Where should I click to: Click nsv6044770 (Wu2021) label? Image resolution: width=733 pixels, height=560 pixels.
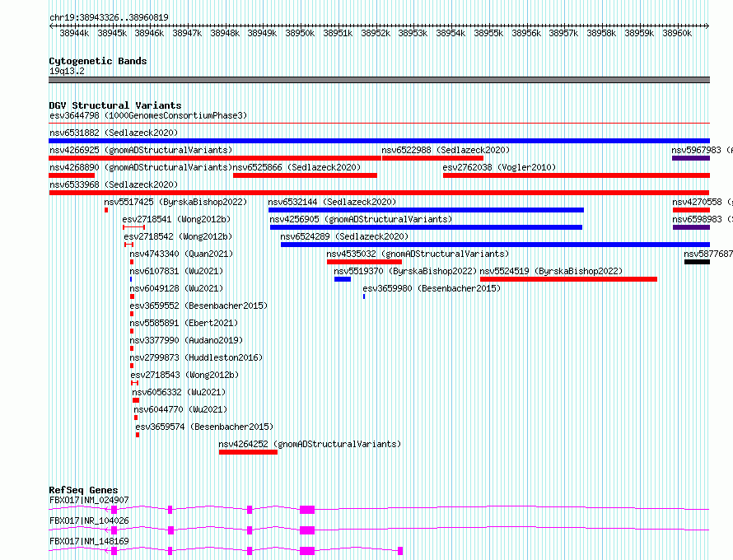(180, 409)
